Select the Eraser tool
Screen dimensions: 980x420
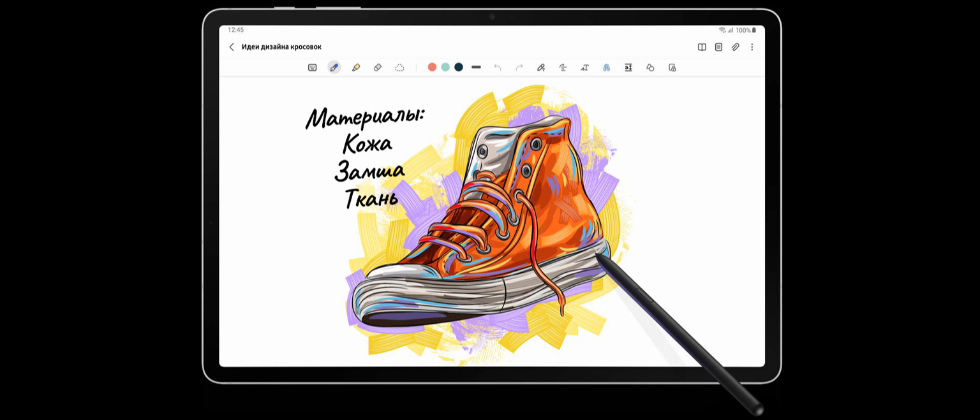coord(378,68)
